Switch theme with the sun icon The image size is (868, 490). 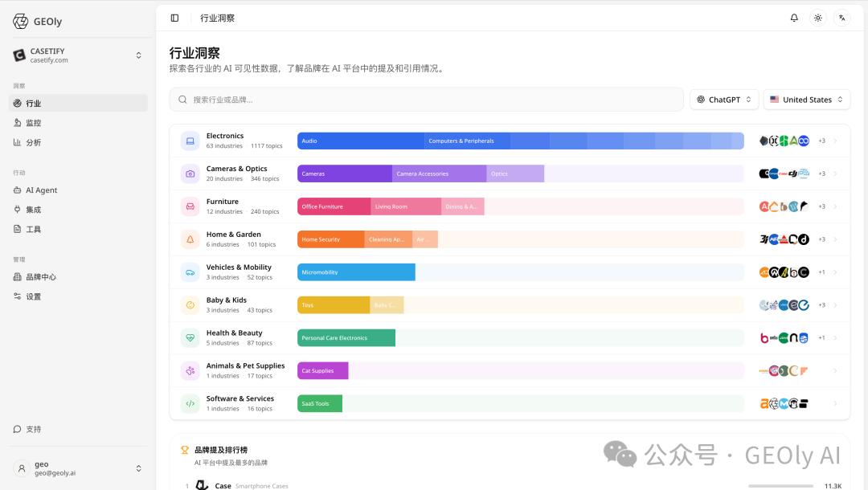point(817,18)
